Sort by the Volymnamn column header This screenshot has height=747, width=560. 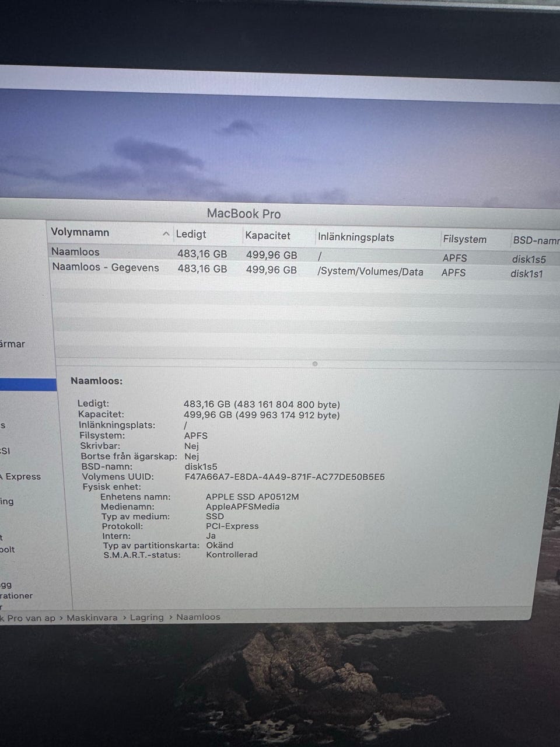tap(80, 232)
